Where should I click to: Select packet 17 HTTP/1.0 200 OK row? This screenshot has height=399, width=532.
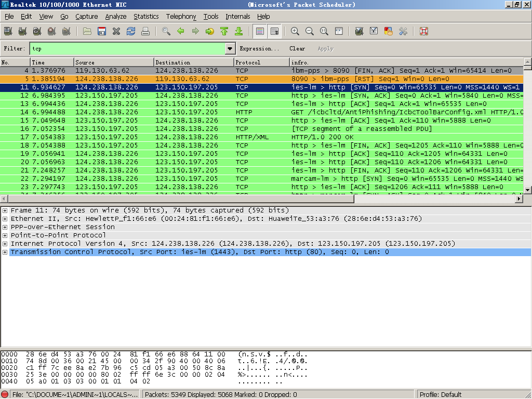pyautogui.click(x=262, y=137)
